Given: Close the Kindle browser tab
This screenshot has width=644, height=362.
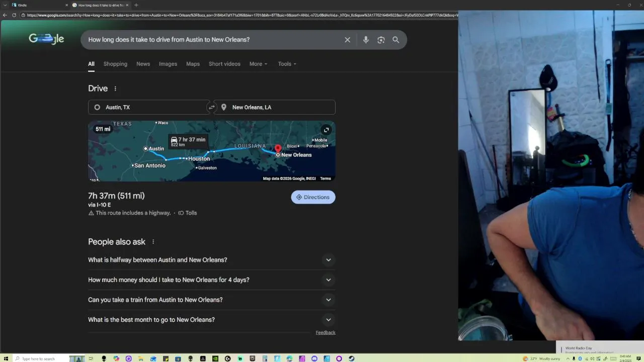Looking at the screenshot, I should click(x=66, y=5).
